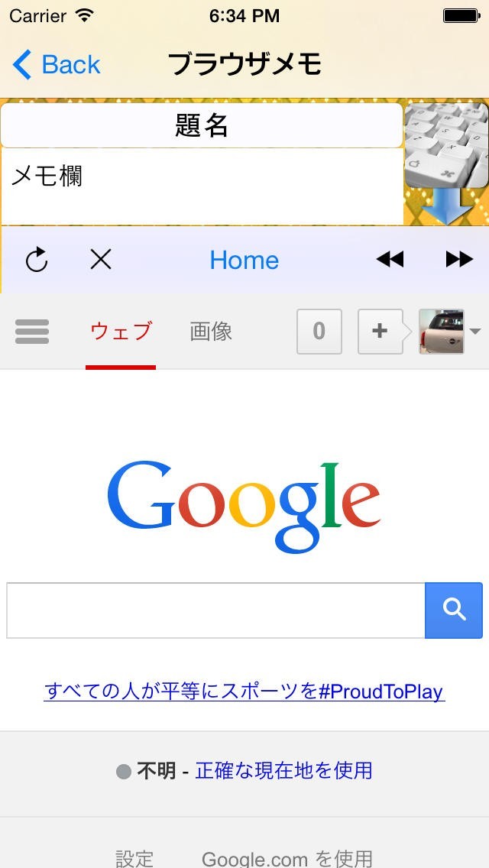Click the blue magnifier search button
This screenshot has width=489, height=868.
tap(454, 611)
